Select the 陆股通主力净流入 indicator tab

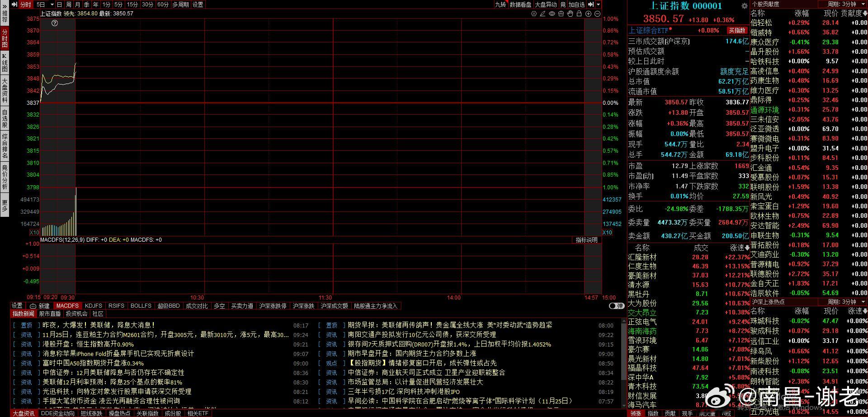[376, 306]
